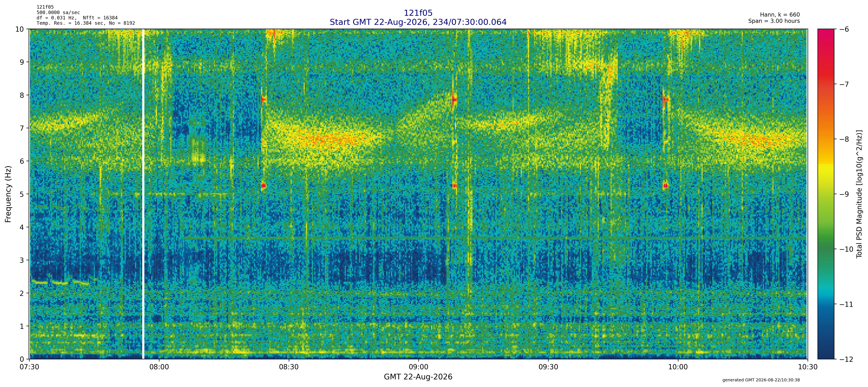Select the frequency axis tick label '2'
The height and width of the screenshot is (387, 868).
coord(22,293)
